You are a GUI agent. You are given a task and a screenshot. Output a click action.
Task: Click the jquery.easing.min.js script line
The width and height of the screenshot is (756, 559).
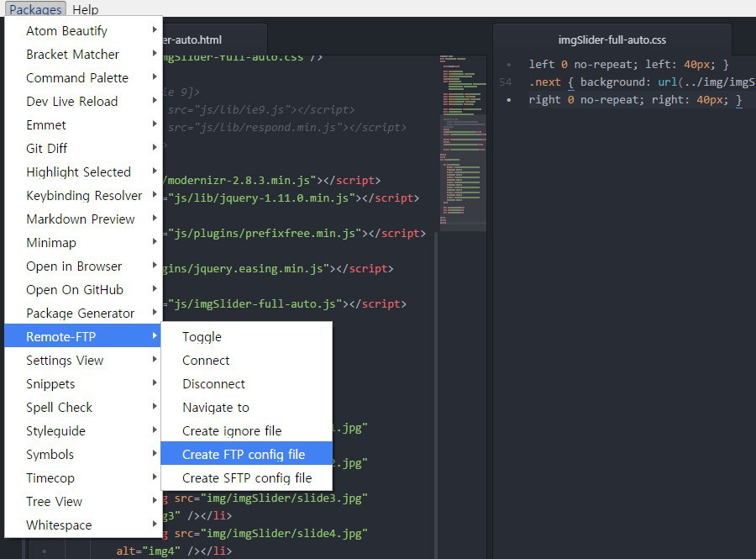(278, 269)
